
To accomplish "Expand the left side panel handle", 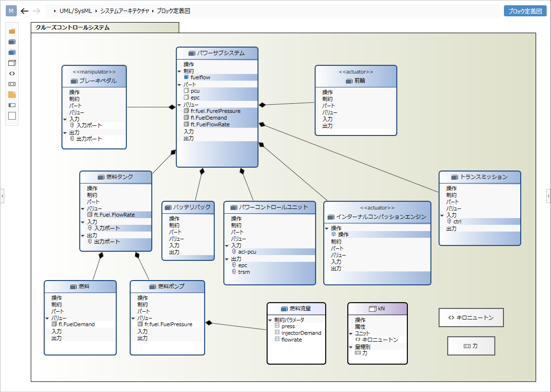I will 2,196.
